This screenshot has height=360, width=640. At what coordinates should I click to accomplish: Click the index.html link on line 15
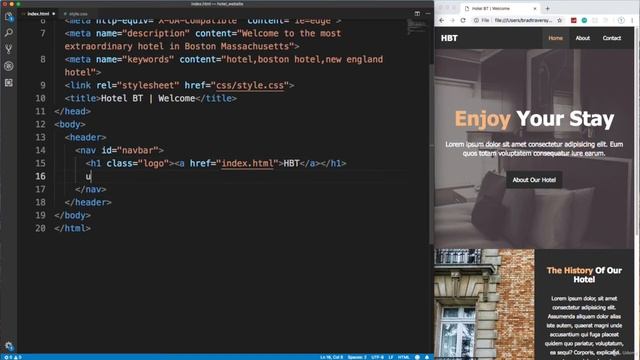pos(247,163)
